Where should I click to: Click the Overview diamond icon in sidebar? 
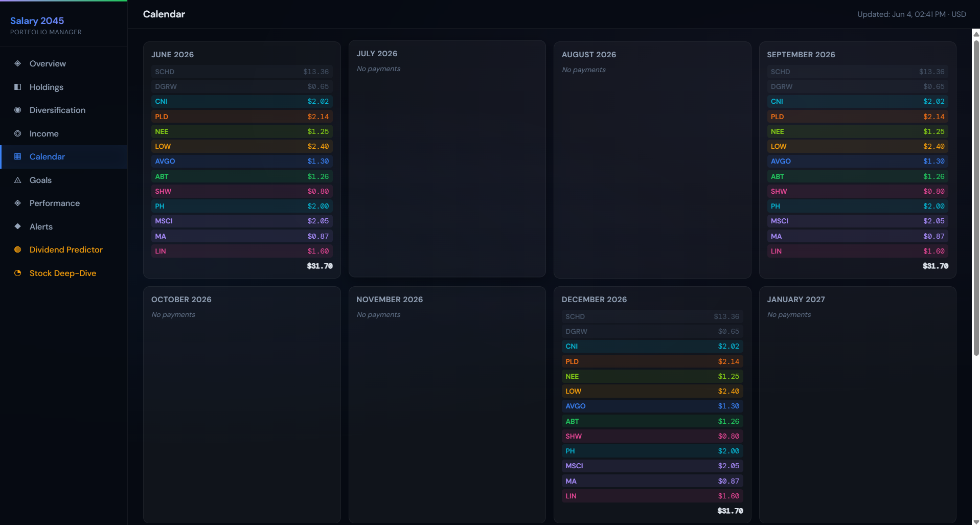[x=18, y=63]
